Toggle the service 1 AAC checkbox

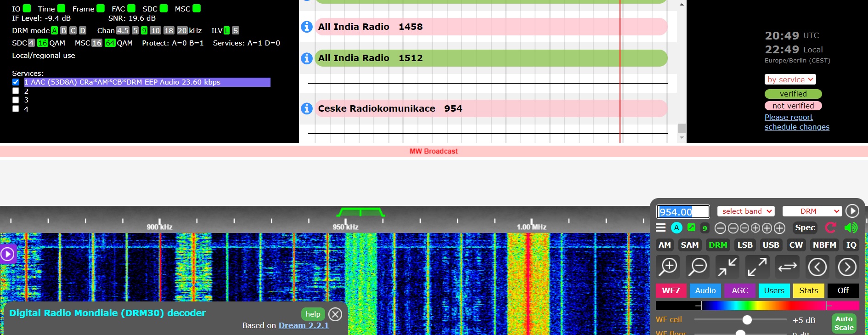[x=16, y=82]
